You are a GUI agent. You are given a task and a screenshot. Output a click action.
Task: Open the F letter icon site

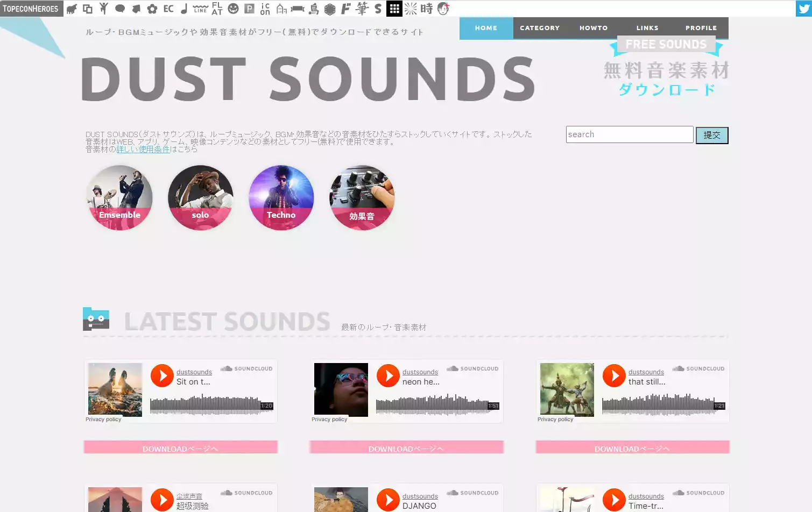(346, 9)
